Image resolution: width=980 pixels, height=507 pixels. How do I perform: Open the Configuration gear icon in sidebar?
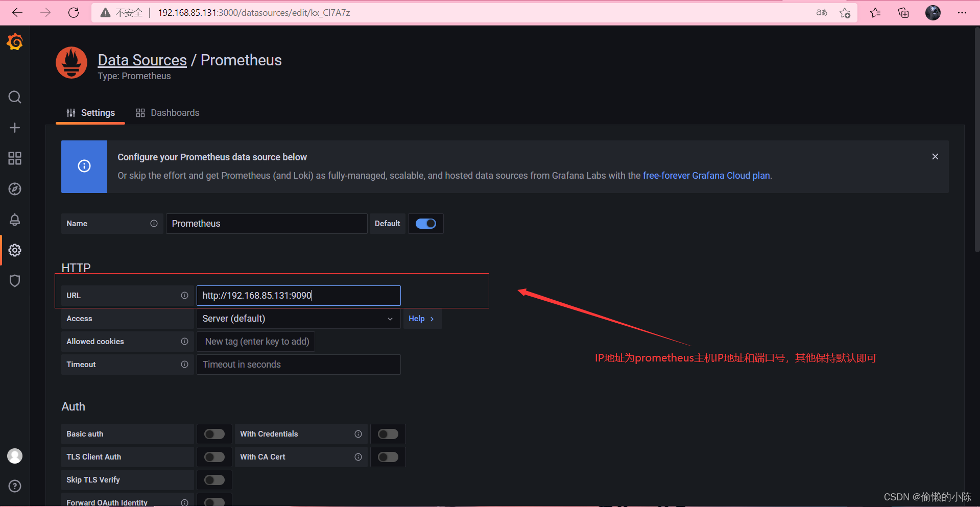[15, 250]
